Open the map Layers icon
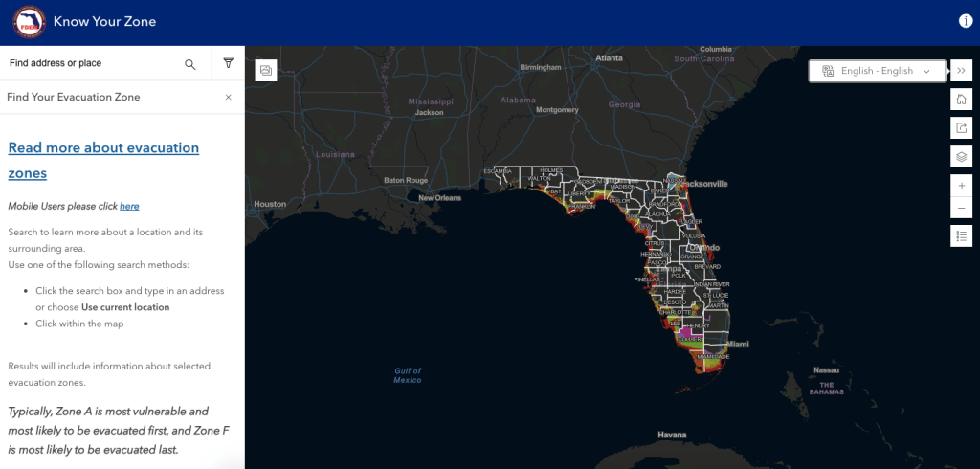The height and width of the screenshot is (469, 980). (x=961, y=157)
